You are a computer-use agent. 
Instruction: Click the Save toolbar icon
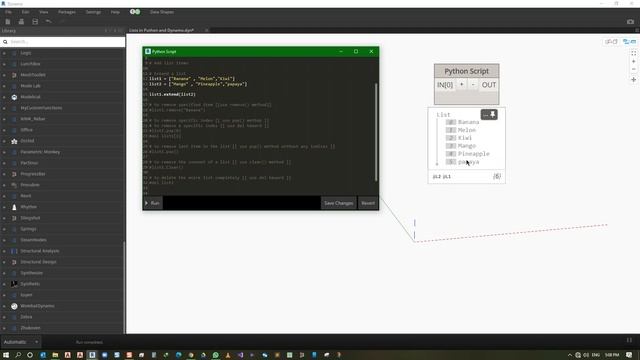(35, 21)
